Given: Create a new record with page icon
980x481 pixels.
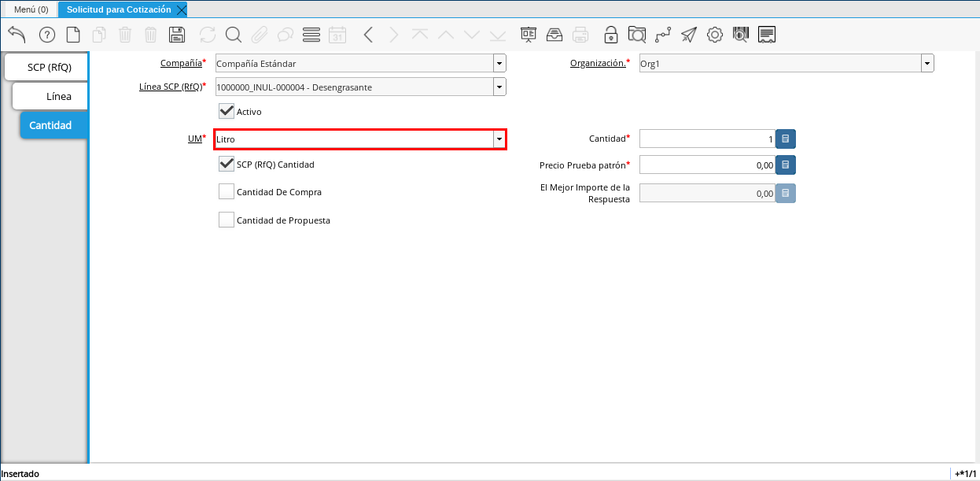Looking at the screenshot, I should coord(73,35).
